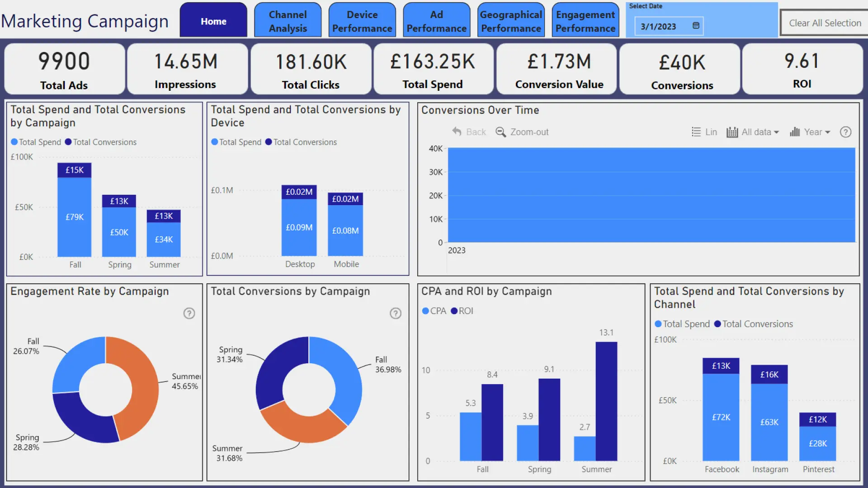The width and height of the screenshot is (868, 488).
Task: Toggle the Lin scale option
Action: pyautogui.click(x=704, y=132)
